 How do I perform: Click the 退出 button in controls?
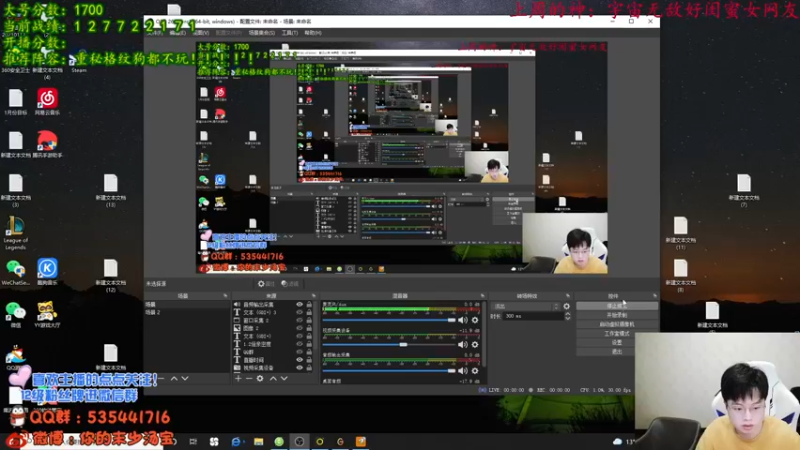coord(617,352)
